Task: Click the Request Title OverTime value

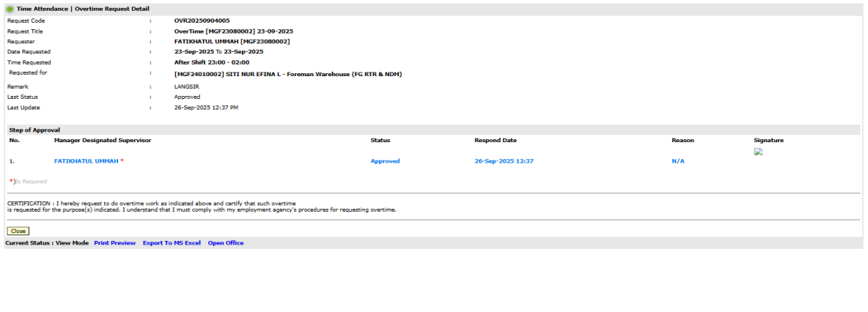Action: (234, 31)
